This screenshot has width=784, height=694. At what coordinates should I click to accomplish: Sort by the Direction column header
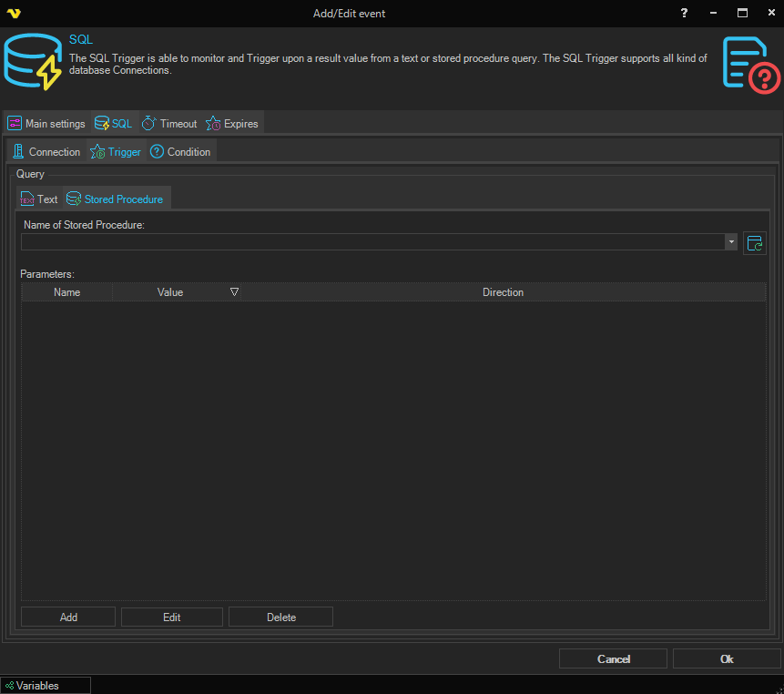503,292
